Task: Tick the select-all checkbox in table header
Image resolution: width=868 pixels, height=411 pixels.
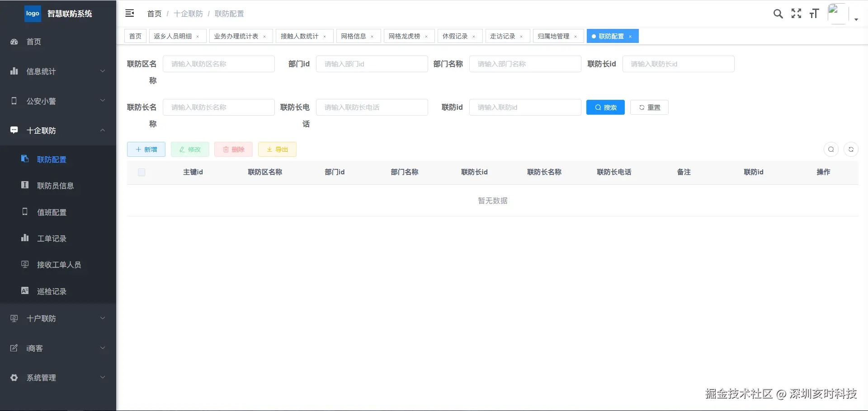Action: point(142,172)
